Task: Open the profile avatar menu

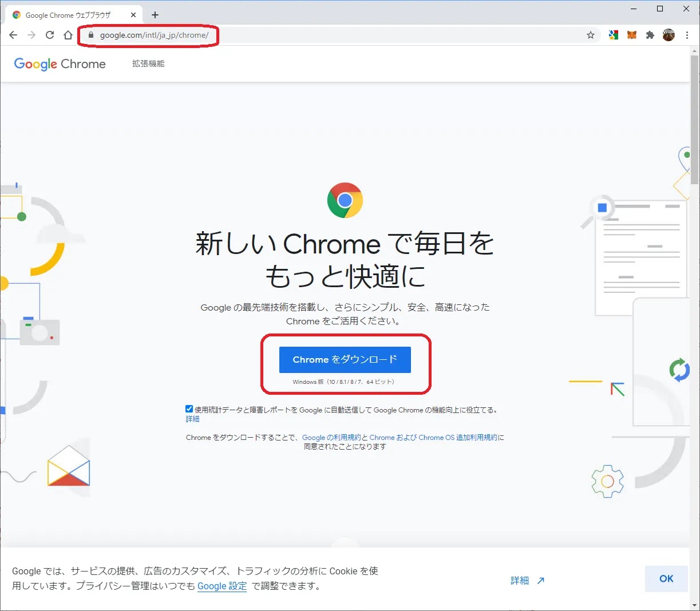Action: (x=669, y=35)
